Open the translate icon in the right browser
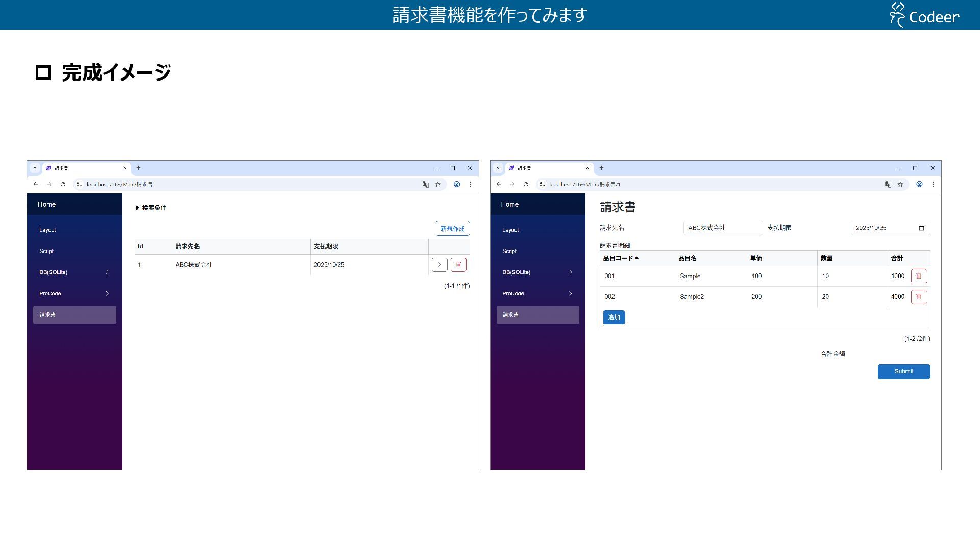This screenshot has height=551, width=980. point(888,185)
